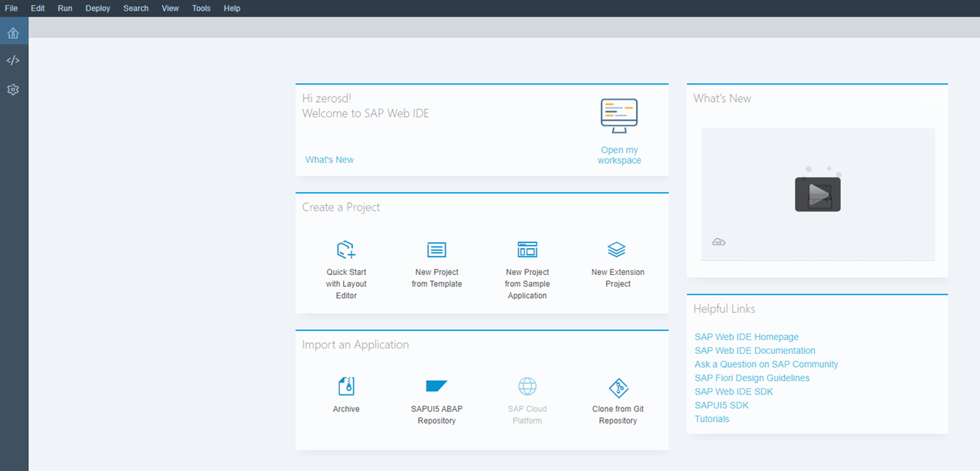Open the Help menu
Viewport: 980px width, 471px height.
232,8
